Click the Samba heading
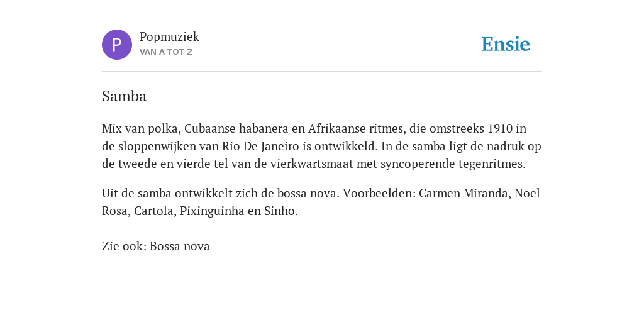 pyautogui.click(x=124, y=96)
